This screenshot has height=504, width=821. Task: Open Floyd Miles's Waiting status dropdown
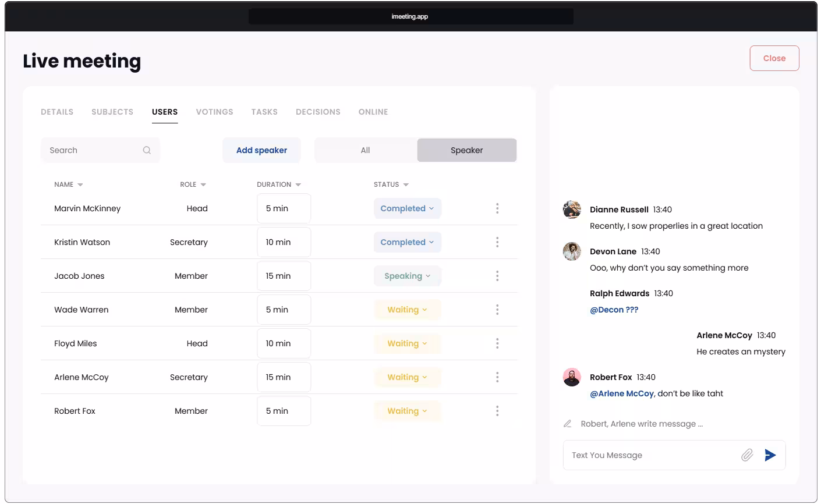(407, 343)
